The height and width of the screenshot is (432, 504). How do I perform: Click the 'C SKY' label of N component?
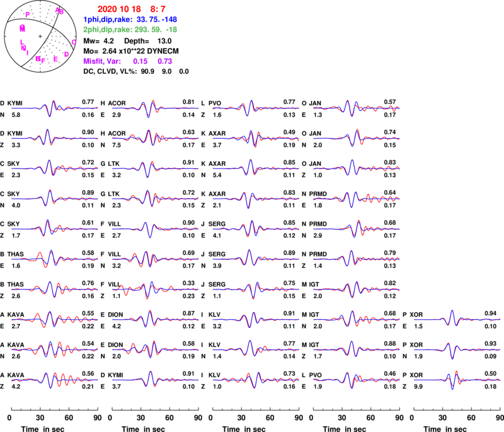coord(10,194)
